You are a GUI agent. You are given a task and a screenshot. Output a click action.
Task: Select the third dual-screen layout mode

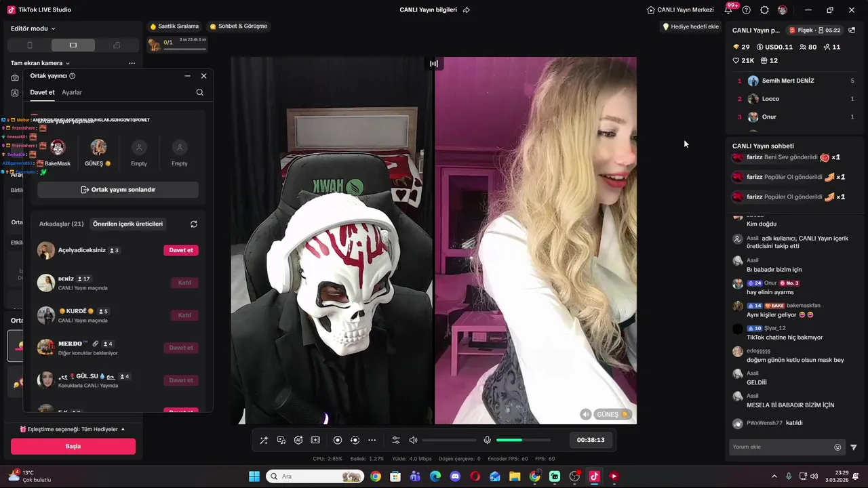pyautogui.click(x=117, y=45)
